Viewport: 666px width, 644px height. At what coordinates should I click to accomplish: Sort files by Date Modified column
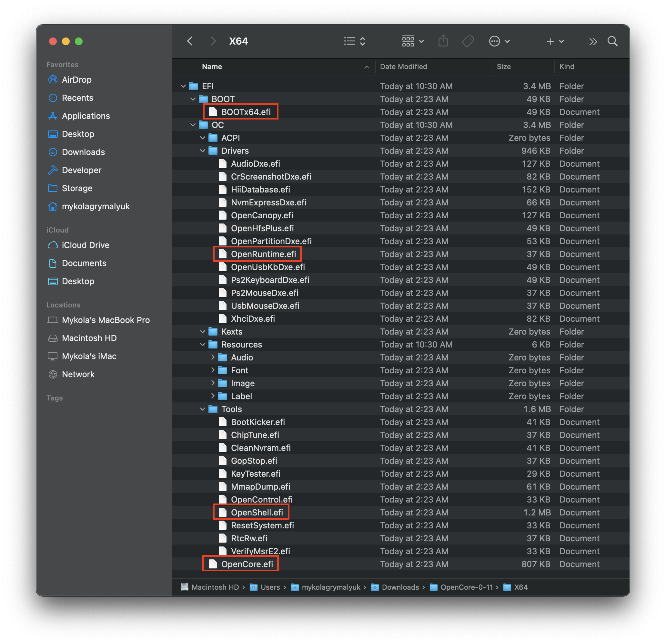pos(403,67)
